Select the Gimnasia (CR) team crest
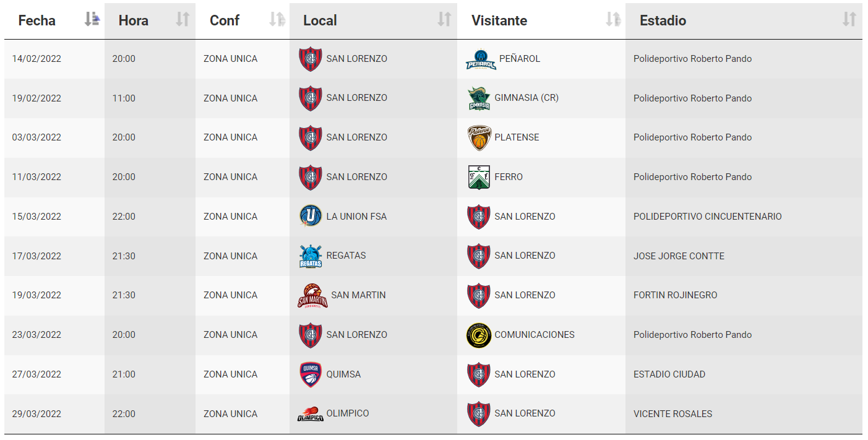The image size is (868, 440). (479, 98)
